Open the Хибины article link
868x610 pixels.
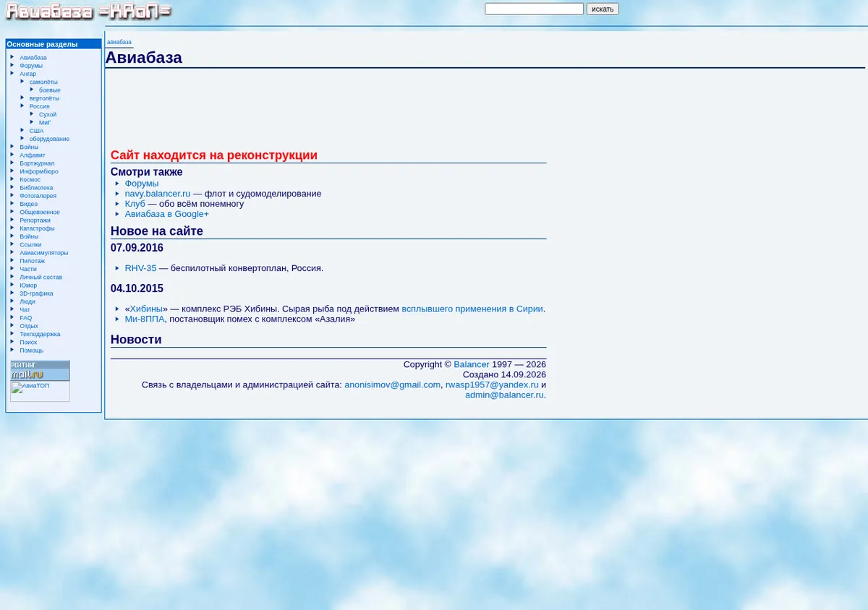coord(147,309)
